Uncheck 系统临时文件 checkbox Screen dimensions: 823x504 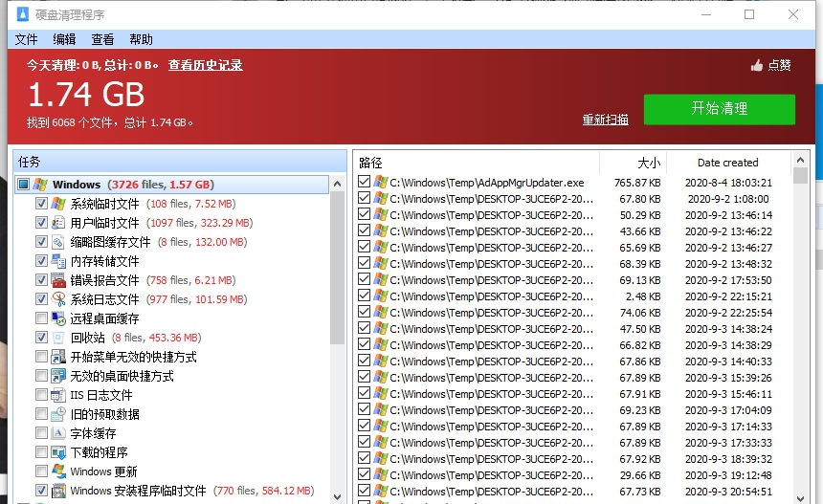coord(41,204)
